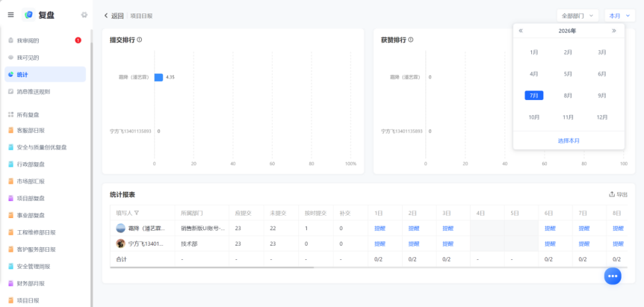Image resolution: width=644 pixels, height=307 pixels.
Task: Open settings gear in sidebar header
Action: click(x=84, y=15)
